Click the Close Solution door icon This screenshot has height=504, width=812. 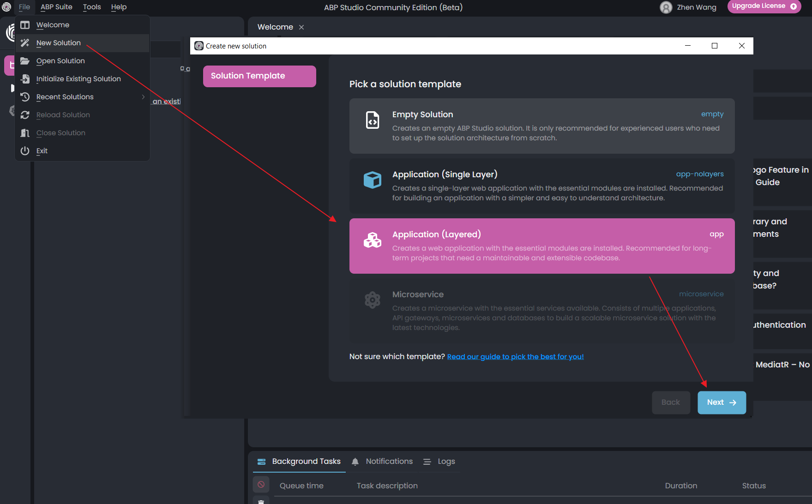(25, 133)
